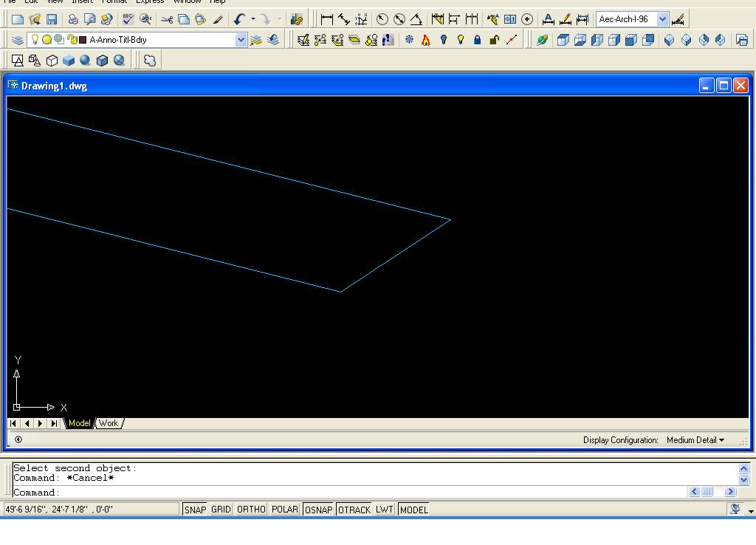The height and width of the screenshot is (545, 756).
Task: Click the layer freeze snowflake icon
Action: click(409, 40)
